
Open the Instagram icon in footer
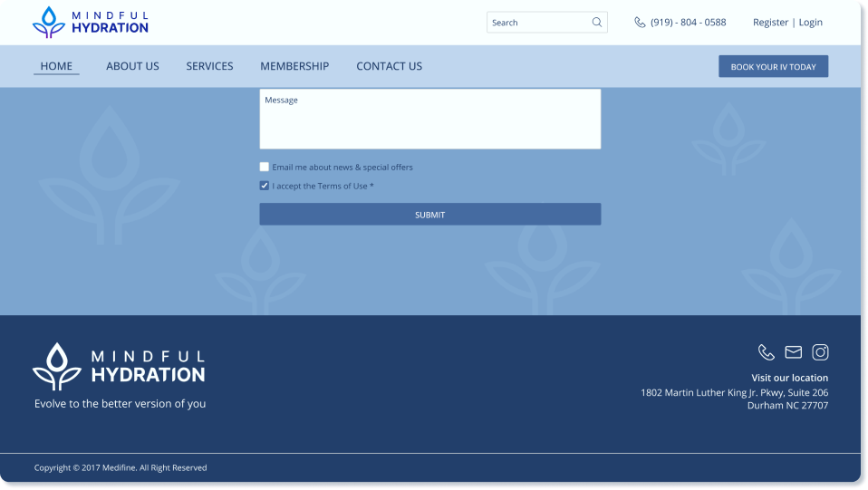(x=820, y=352)
